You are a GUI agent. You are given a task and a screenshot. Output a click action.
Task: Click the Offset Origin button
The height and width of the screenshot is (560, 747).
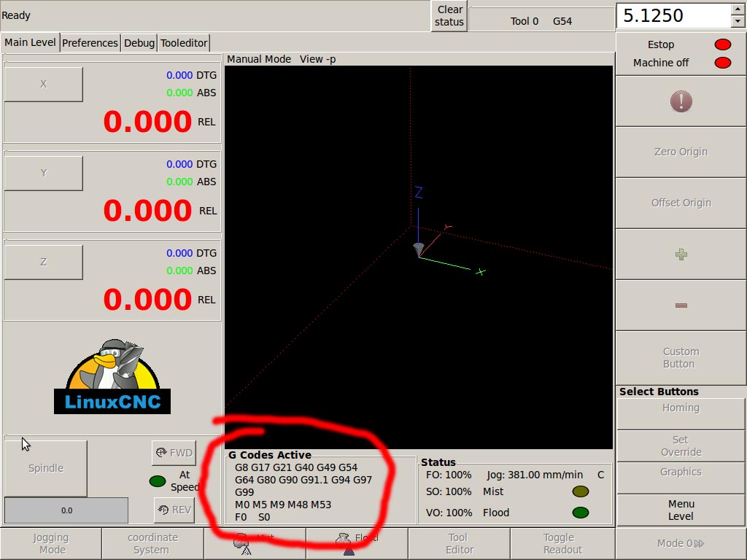681,203
